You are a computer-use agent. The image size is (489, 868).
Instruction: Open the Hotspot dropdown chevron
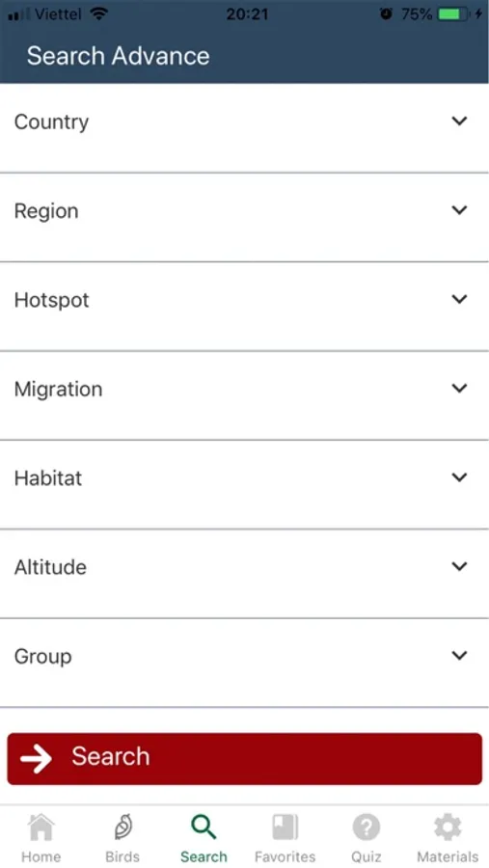460,300
